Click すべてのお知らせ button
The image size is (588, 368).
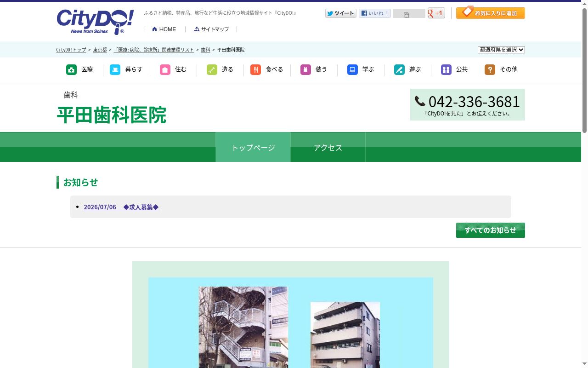[x=490, y=230]
